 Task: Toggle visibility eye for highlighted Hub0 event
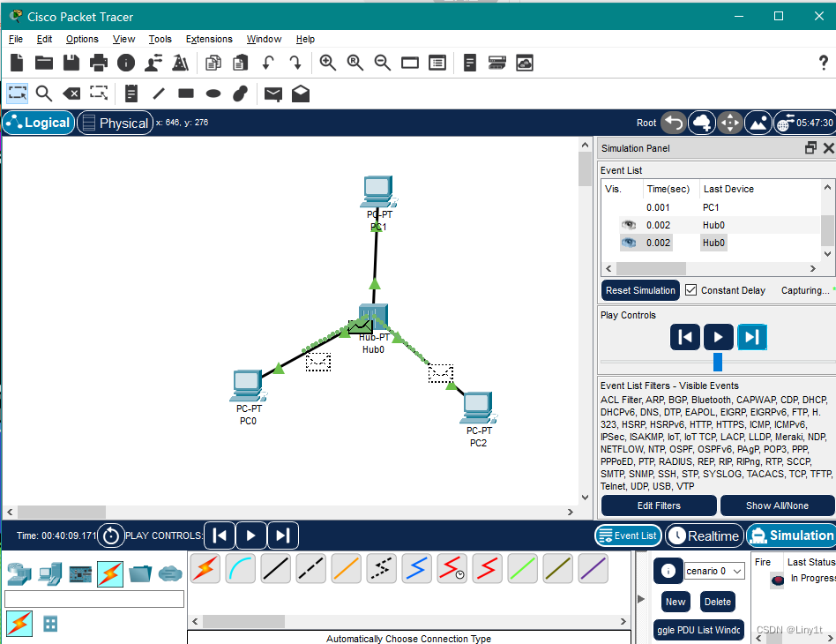(629, 243)
